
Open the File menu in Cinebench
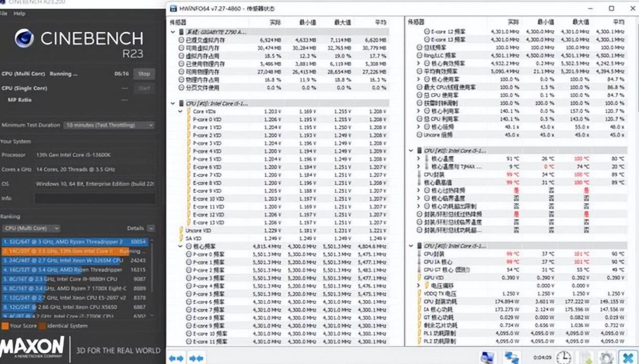point(4,13)
